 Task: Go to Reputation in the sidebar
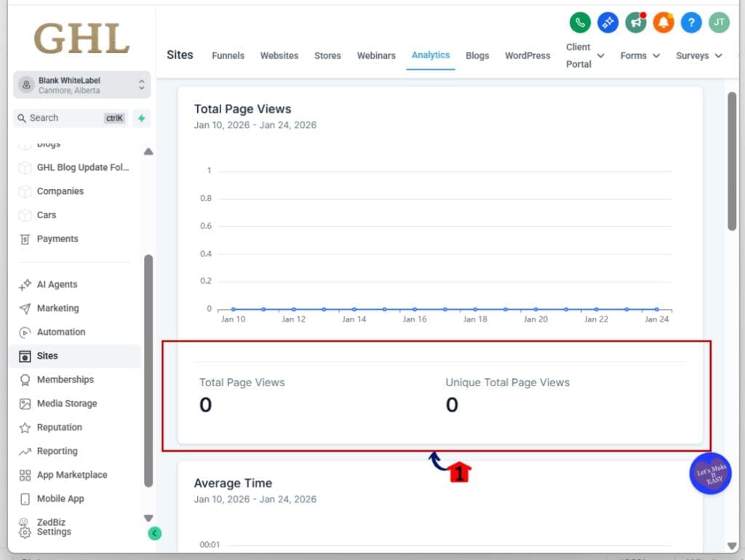point(59,428)
